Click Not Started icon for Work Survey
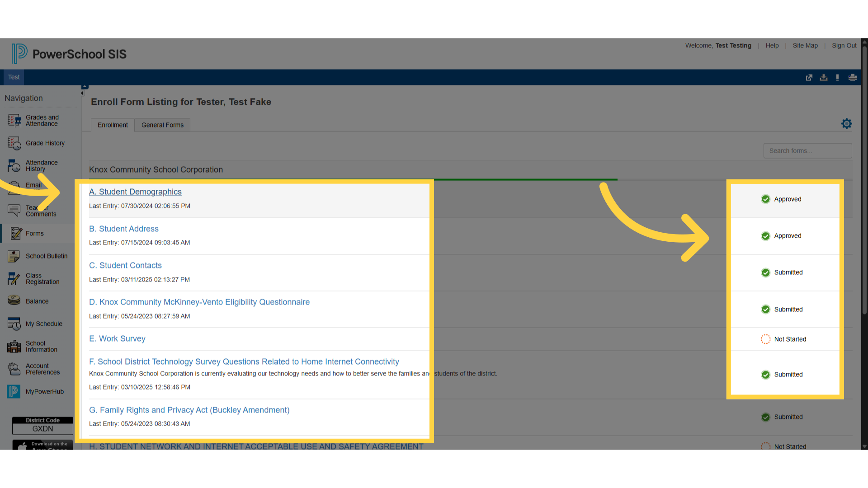 (766, 339)
